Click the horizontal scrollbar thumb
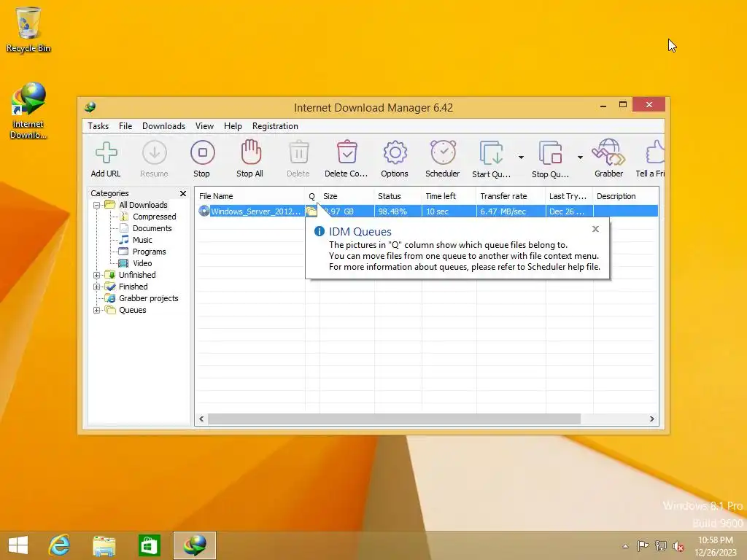The image size is (747, 560). point(394,419)
